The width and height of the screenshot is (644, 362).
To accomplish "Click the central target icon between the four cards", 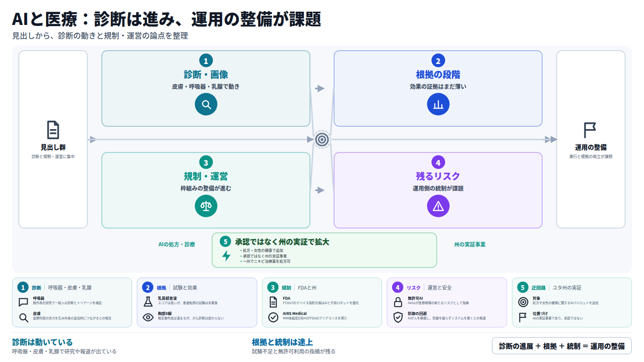I will [322, 140].
